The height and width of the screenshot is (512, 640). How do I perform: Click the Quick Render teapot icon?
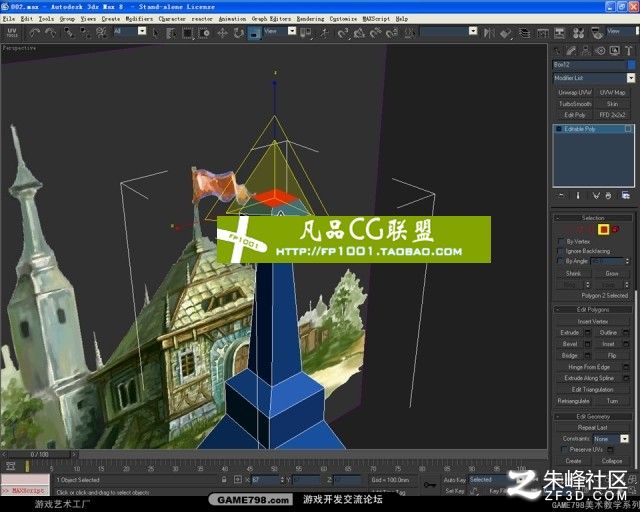[597, 33]
